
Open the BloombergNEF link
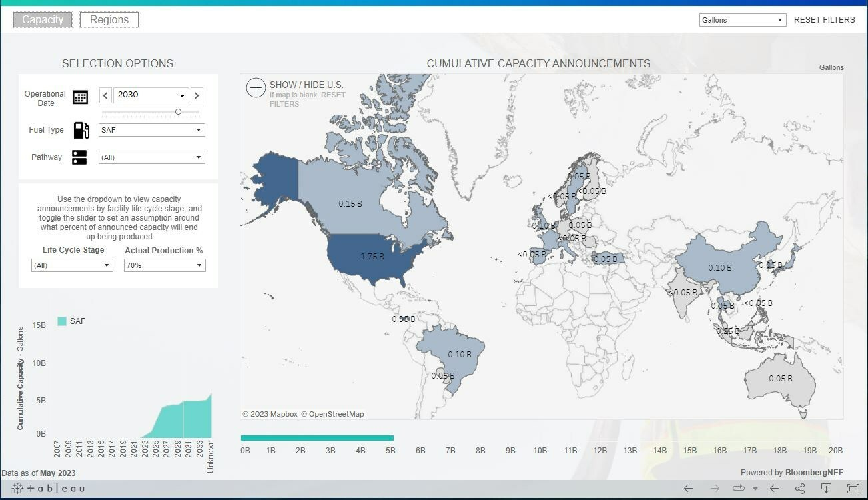click(814, 472)
